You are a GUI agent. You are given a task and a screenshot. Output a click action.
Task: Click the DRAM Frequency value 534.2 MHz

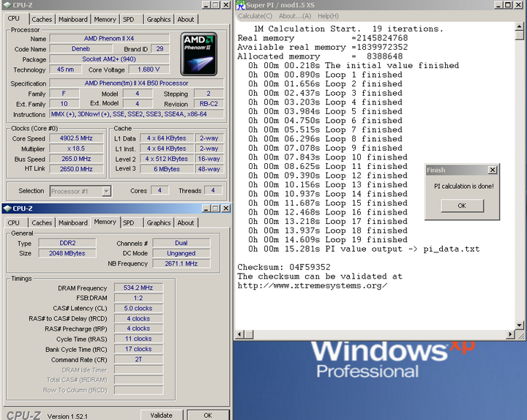(x=138, y=288)
